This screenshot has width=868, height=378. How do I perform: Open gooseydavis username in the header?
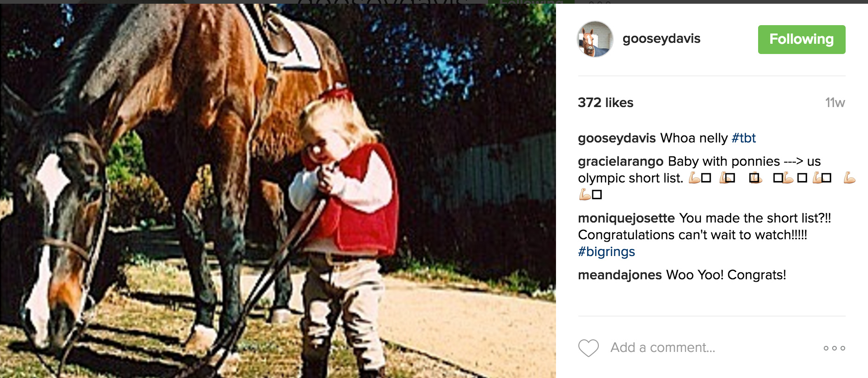click(661, 39)
